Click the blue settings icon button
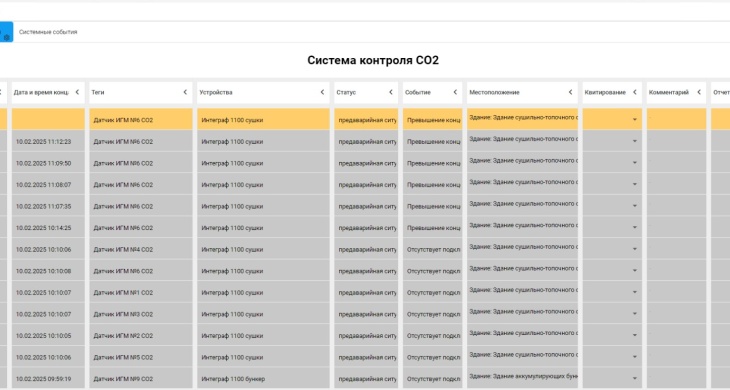 point(6,32)
